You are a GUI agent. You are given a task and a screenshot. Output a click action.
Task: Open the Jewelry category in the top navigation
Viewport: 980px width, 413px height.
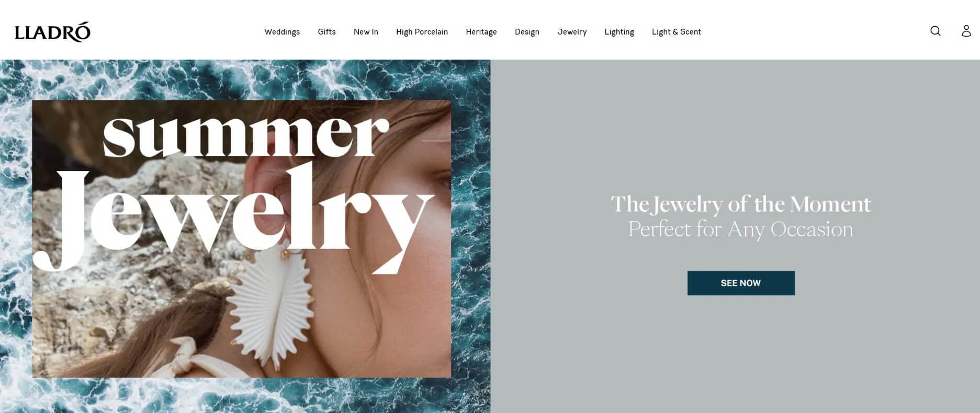[572, 32]
